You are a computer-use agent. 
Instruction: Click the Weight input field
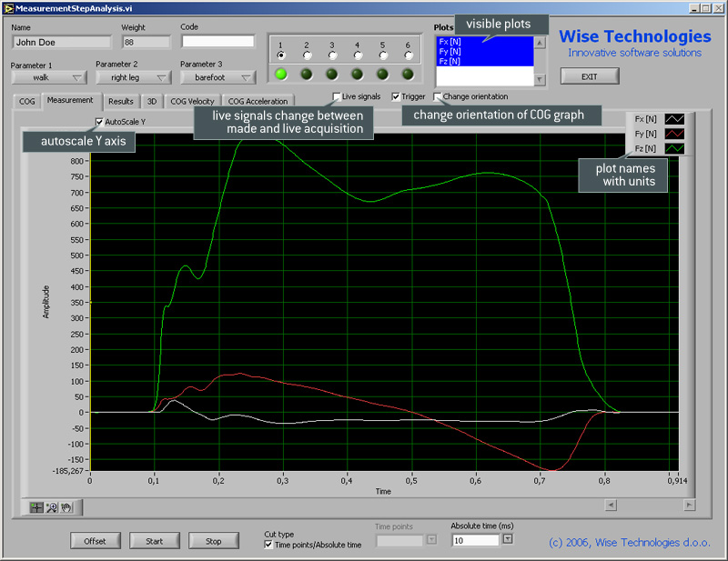[147, 42]
